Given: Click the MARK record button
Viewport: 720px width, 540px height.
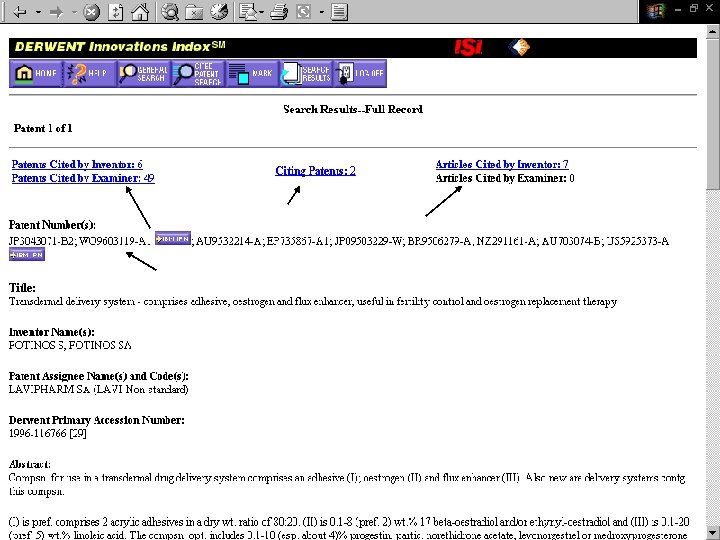Looking at the screenshot, I should tap(252, 73).
